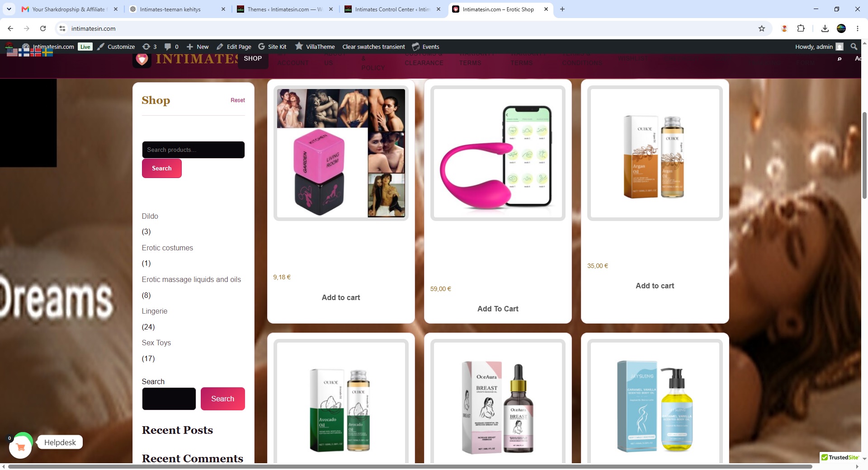Open a new browser tab
This screenshot has width=868, height=470.
pyautogui.click(x=562, y=9)
